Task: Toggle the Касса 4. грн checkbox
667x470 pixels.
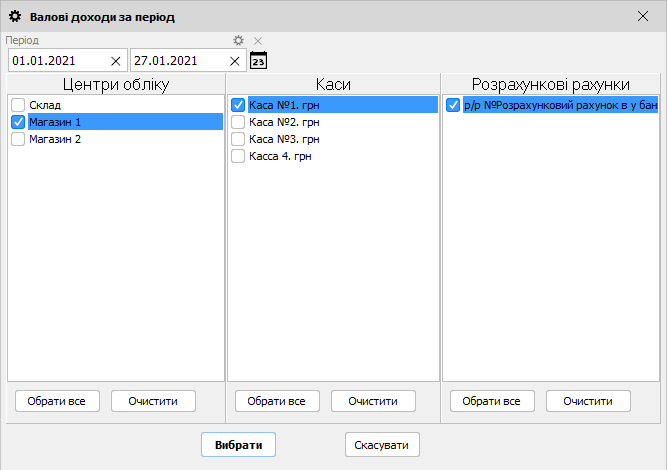Action: click(x=238, y=156)
